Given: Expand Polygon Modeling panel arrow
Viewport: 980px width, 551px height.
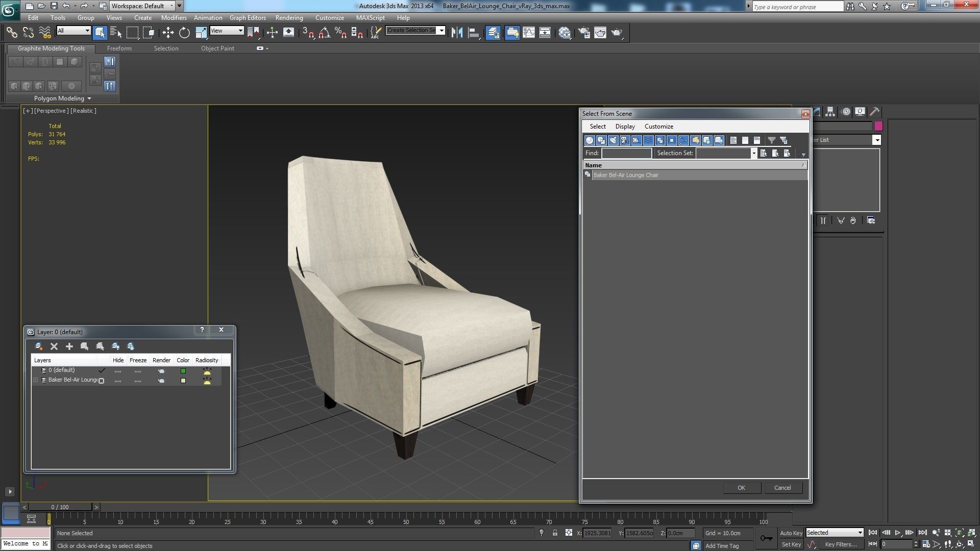Looking at the screenshot, I should point(89,98).
